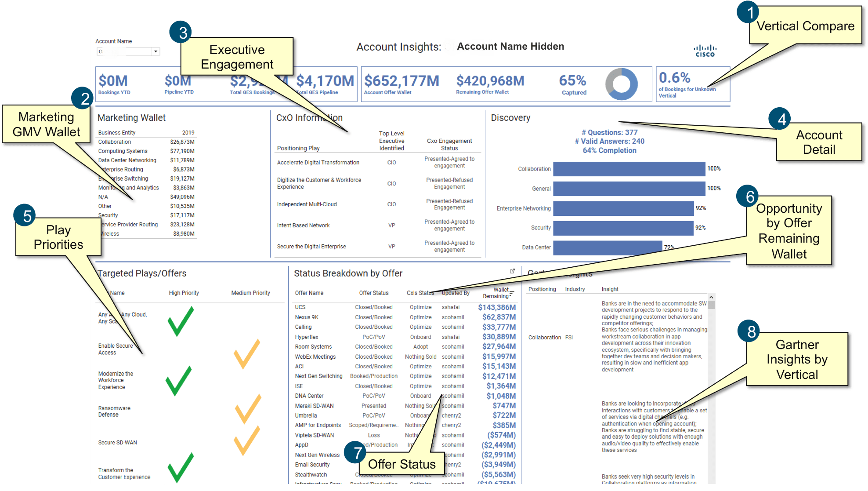This screenshot has width=868, height=491.
Task: Select the WebEx Meetings offer name
Action: pyautogui.click(x=315, y=357)
